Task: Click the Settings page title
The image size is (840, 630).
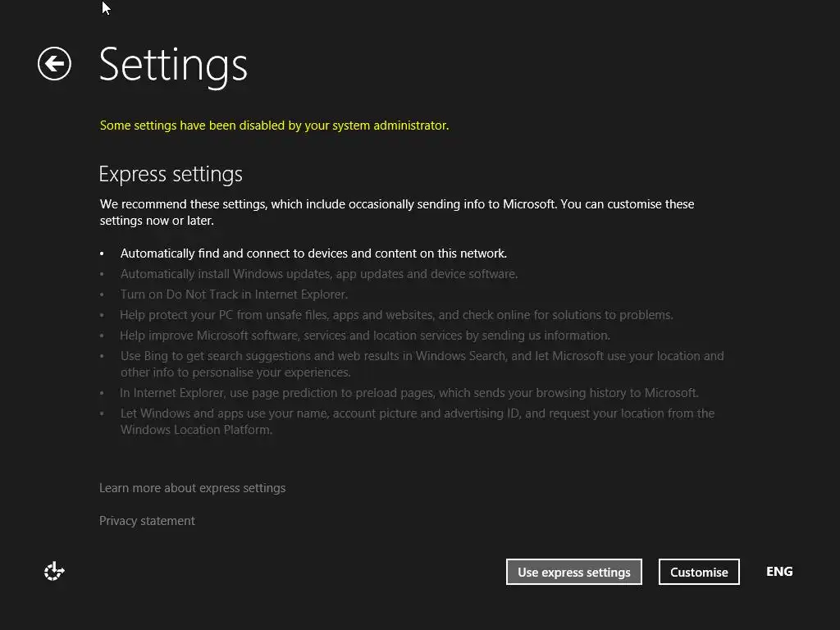Action: 173,66
